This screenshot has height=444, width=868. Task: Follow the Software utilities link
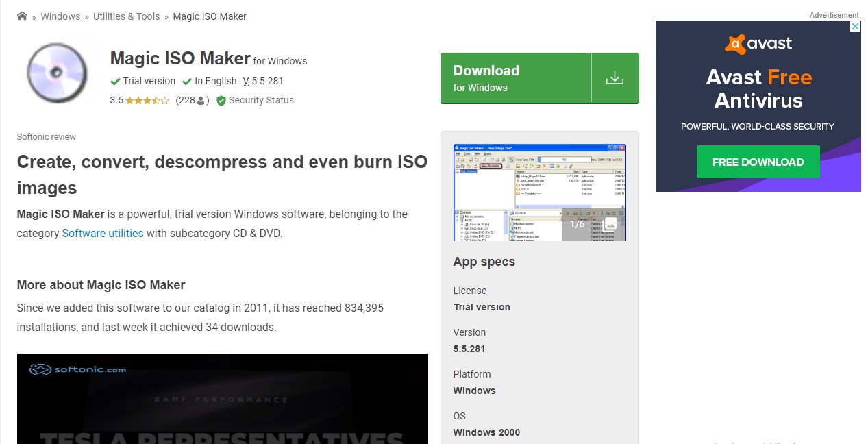tap(103, 233)
